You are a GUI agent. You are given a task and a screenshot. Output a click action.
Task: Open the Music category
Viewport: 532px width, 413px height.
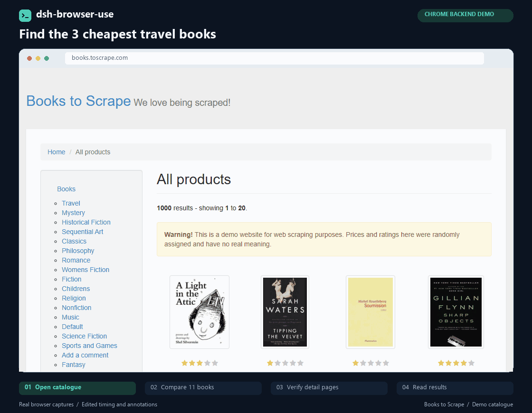(70, 317)
